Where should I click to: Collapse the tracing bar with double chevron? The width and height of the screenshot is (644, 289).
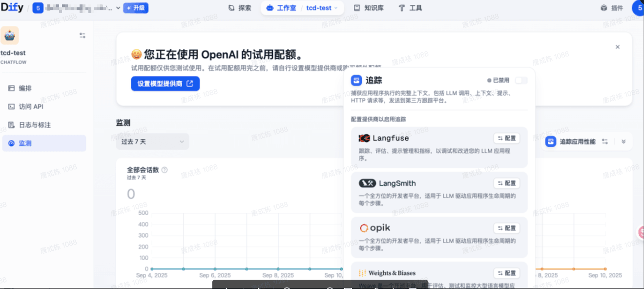tap(623, 142)
